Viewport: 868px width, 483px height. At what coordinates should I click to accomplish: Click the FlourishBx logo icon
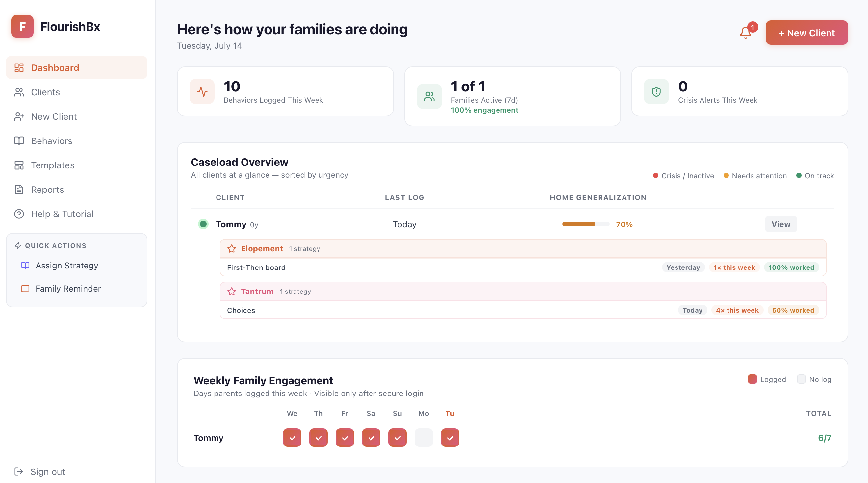click(x=22, y=26)
